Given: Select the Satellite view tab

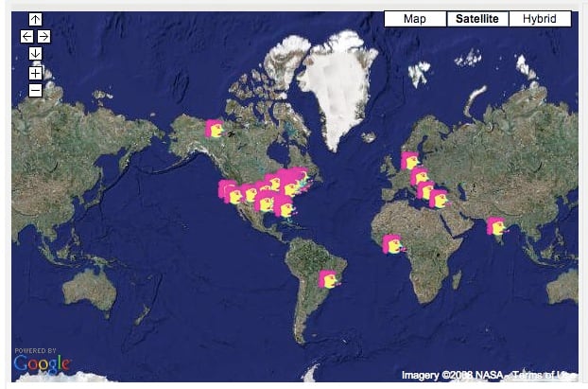Looking at the screenshot, I should click(477, 19).
